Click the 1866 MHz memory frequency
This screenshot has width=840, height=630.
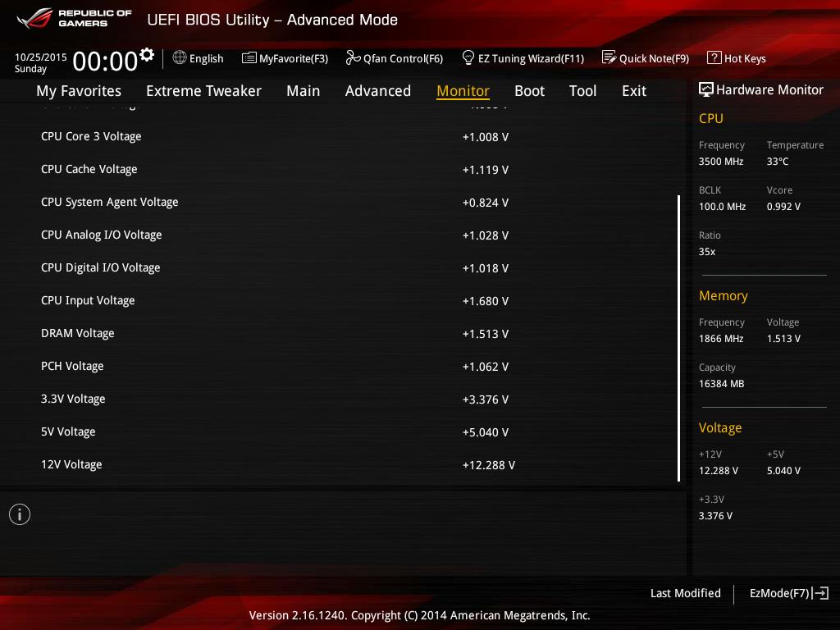click(x=720, y=339)
